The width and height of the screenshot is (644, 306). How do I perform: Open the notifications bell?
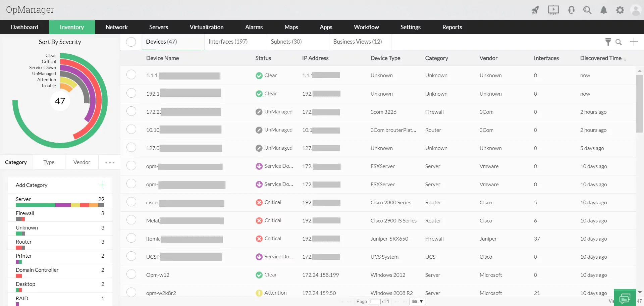click(x=603, y=10)
